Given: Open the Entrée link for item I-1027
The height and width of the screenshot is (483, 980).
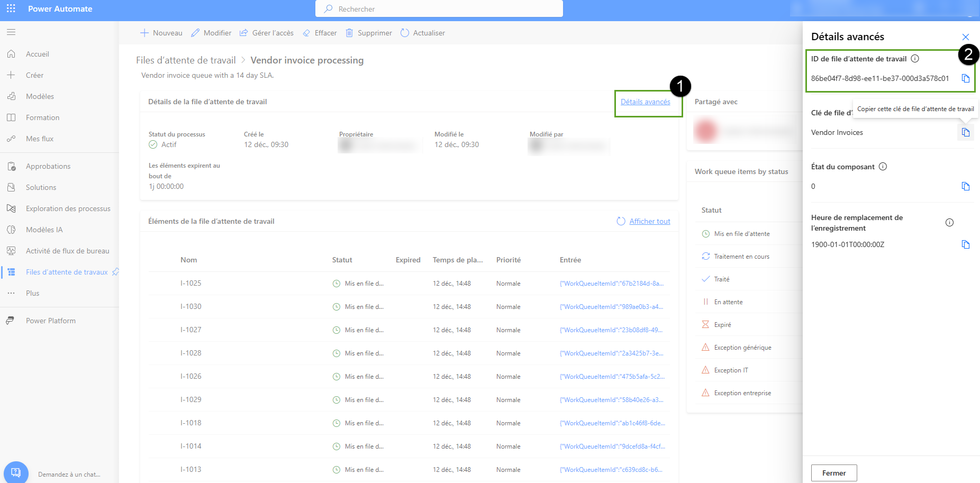Looking at the screenshot, I should click(611, 330).
